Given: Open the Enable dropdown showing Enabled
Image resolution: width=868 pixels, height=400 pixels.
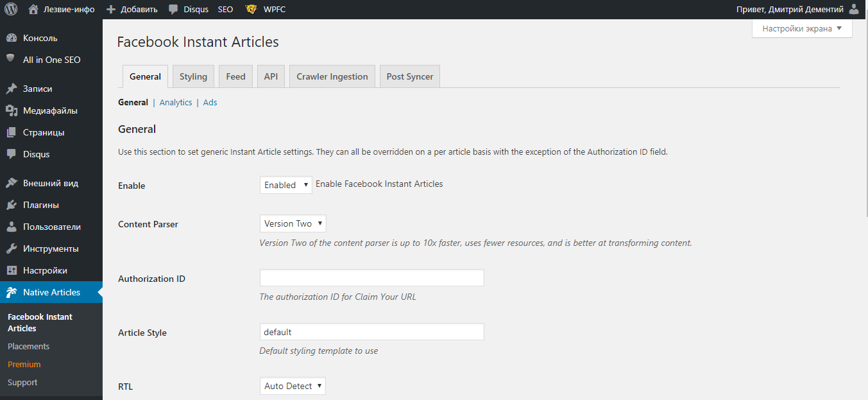Looking at the screenshot, I should (285, 185).
